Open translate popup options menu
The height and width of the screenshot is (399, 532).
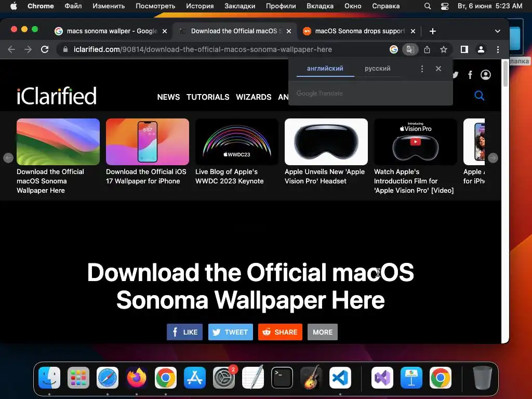422,69
